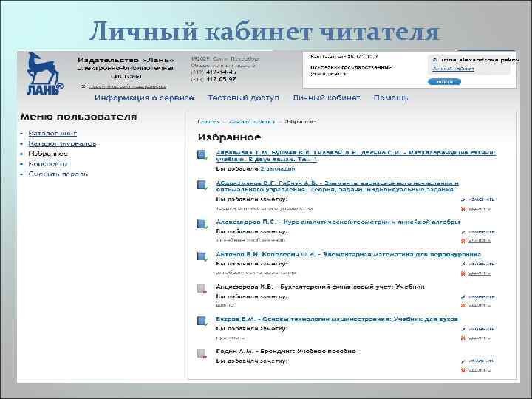Image resolution: width=532 pixels, height=399 pixels.
Task: Click Вы добавили 2 закладки text
Action: coord(256,168)
